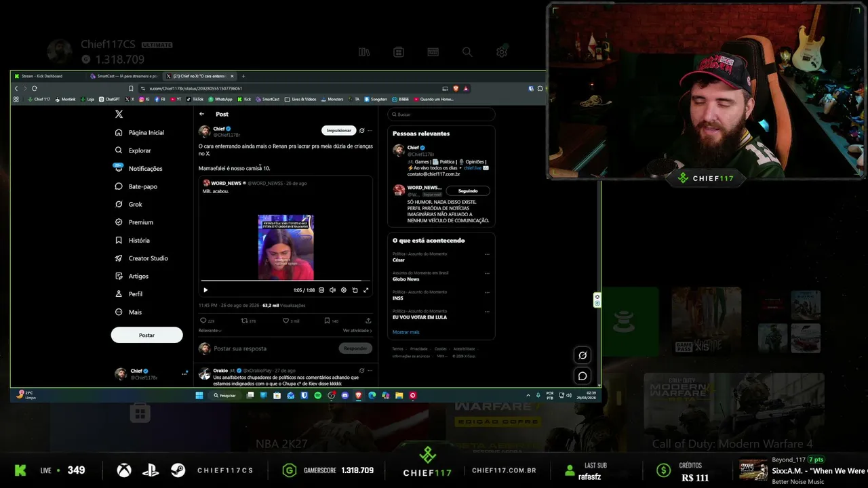Open Spotify from the taskbar
The image size is (868, 488).
(x=317, y=395)
